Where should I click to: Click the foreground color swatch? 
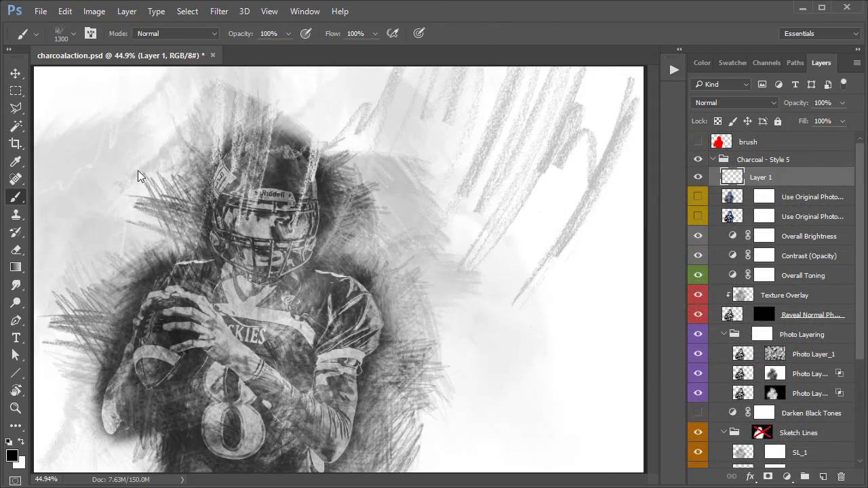click(x=12, y=455)
